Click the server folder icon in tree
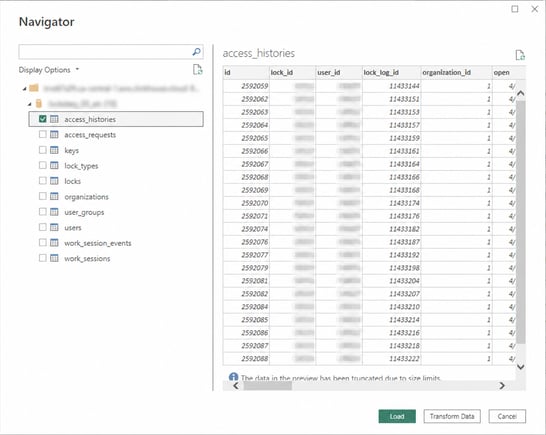The height and width of the screenshot is (435, 546). 34,88
